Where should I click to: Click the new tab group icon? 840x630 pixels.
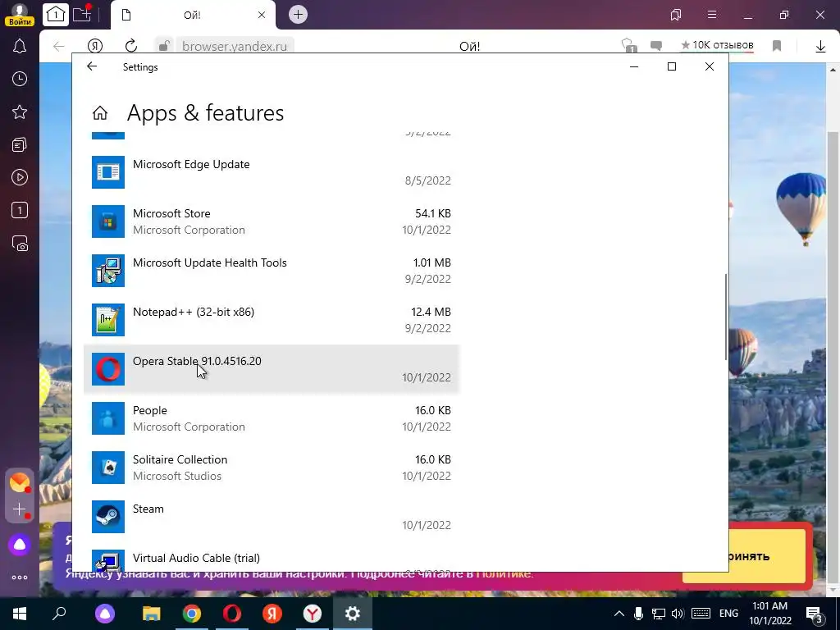tap(82, 15)
